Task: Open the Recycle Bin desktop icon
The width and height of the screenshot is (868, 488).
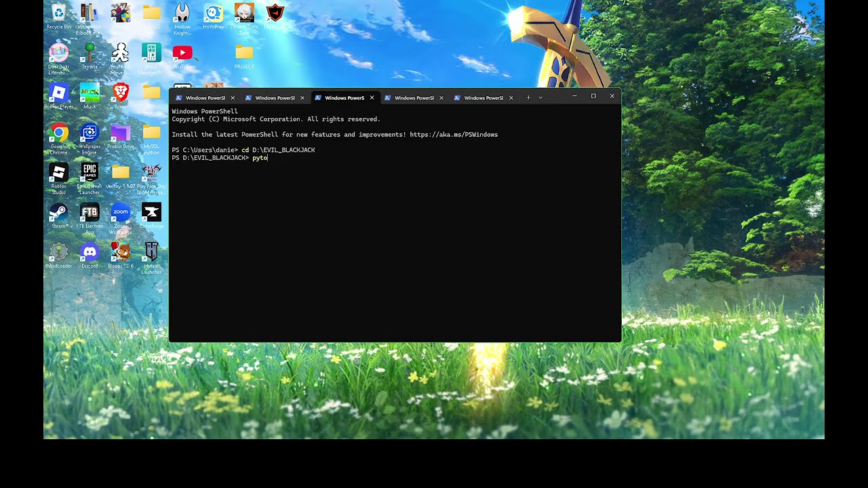Action: pos(59,16)
